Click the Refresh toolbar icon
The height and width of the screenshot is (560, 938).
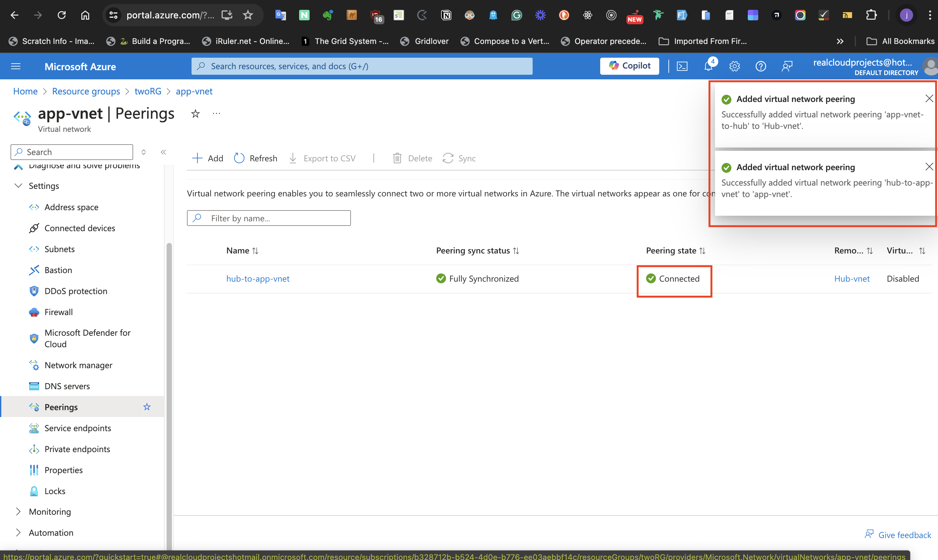point(239,158)
